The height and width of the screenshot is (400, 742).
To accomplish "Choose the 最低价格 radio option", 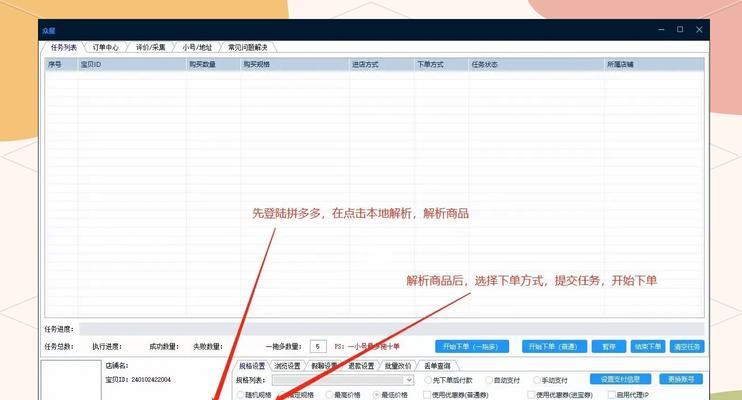I will (390, 395).
